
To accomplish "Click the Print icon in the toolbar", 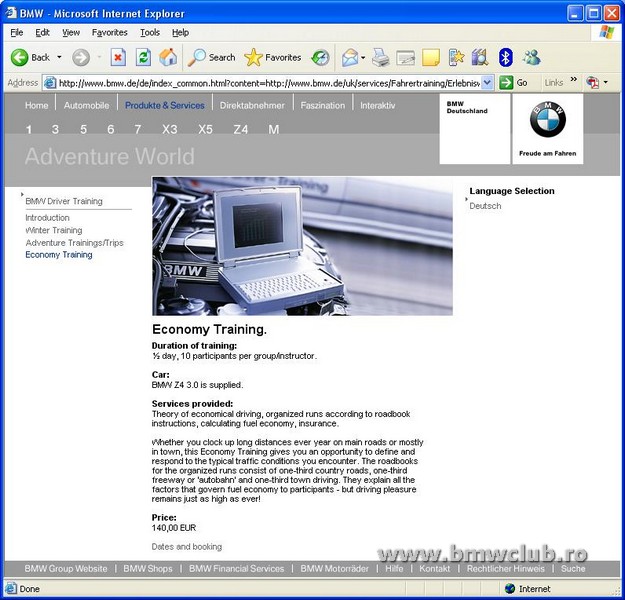I will pyautogui.click(x=380, y=57).
